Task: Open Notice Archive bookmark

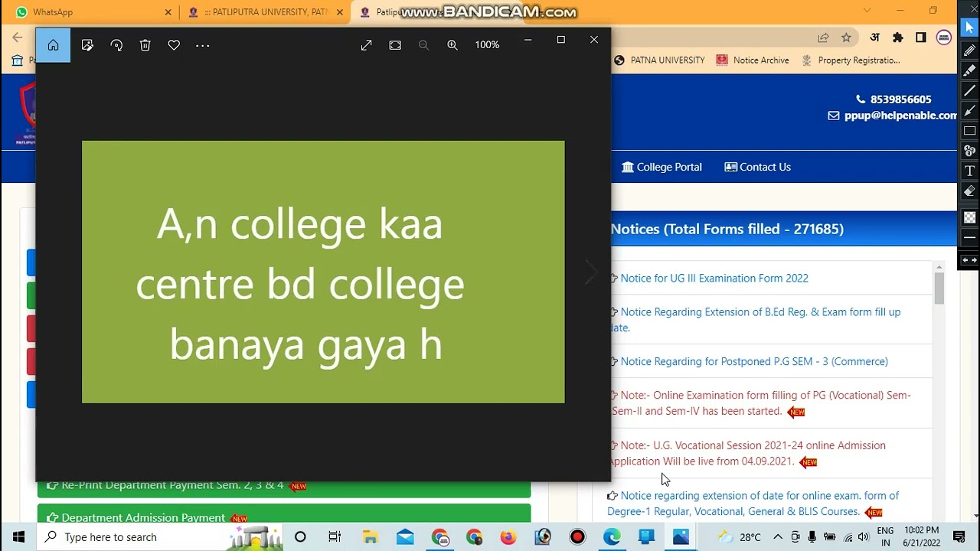Action: [753, 60]
